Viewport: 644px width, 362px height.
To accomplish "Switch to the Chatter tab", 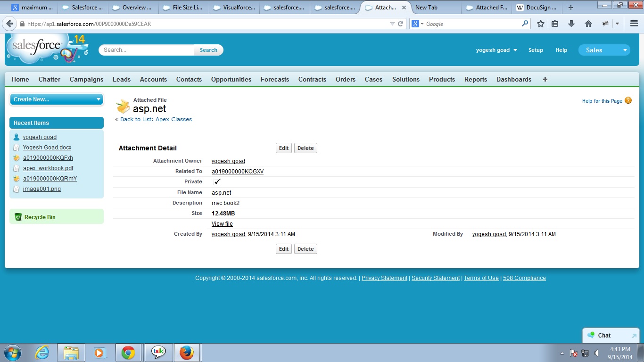I will pyautogui.click(x=50, y=79).
